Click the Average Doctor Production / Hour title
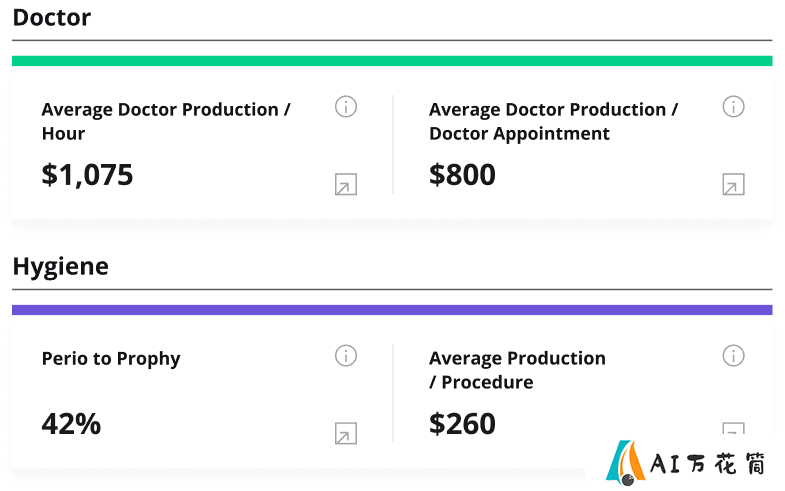785x491 pixels. coord(166,121)
